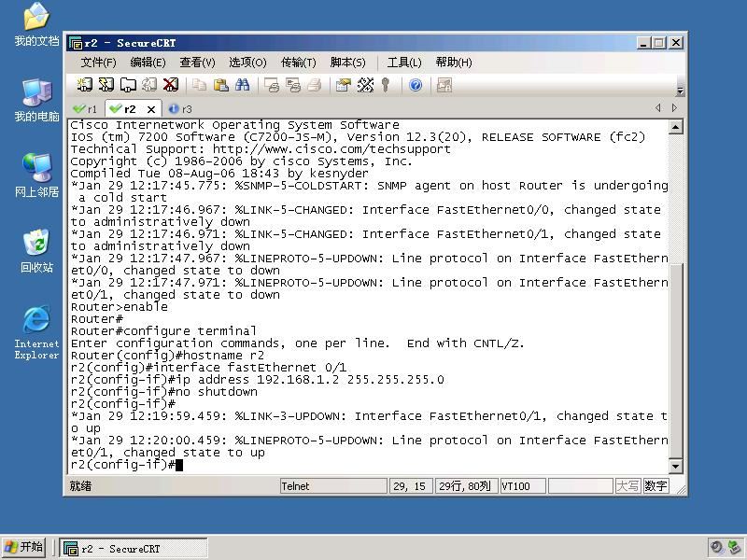Click terminal scrollbar up arrow
747x560 pixels.
[675, 127]
